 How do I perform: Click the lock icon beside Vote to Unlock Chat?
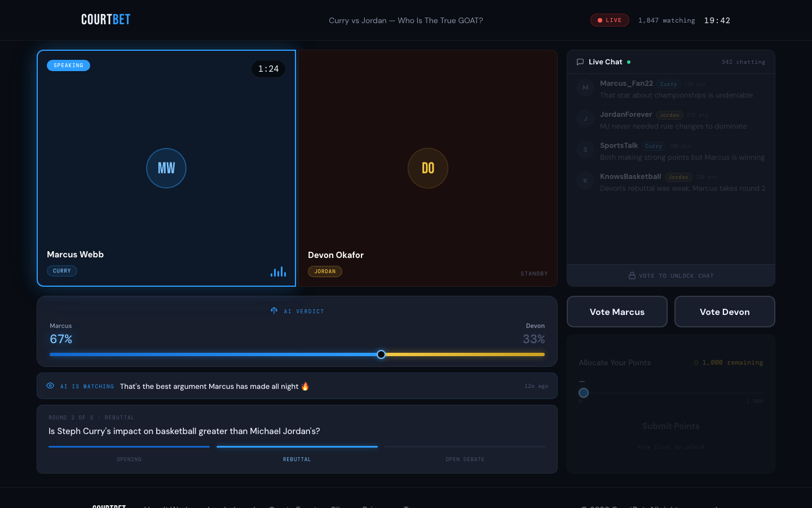(x=632, y=275)
